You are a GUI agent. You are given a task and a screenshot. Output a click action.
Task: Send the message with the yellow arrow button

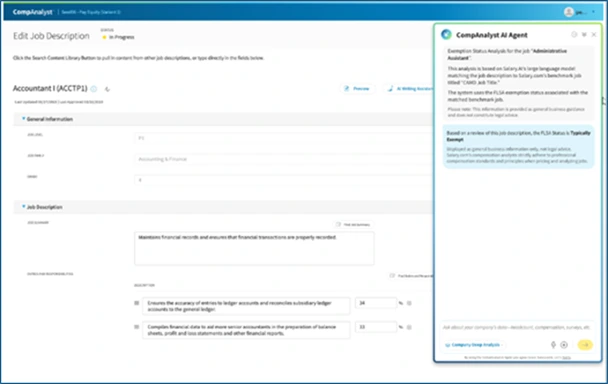pyautogui.click(x=585, y=345)
